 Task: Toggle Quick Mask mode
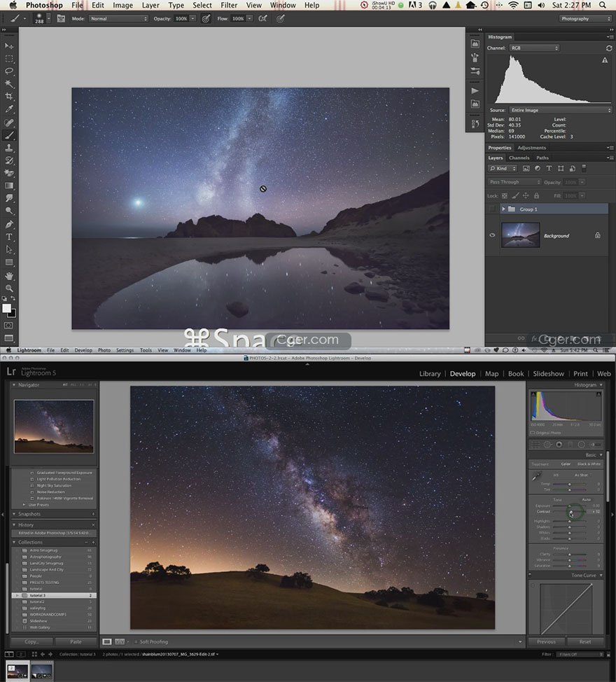[x=8, y=326]
